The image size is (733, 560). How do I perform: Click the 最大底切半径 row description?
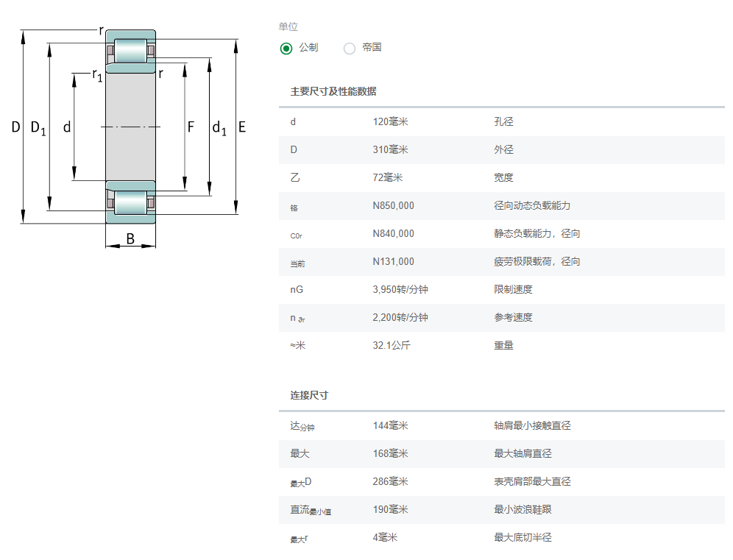click(523, 537)
